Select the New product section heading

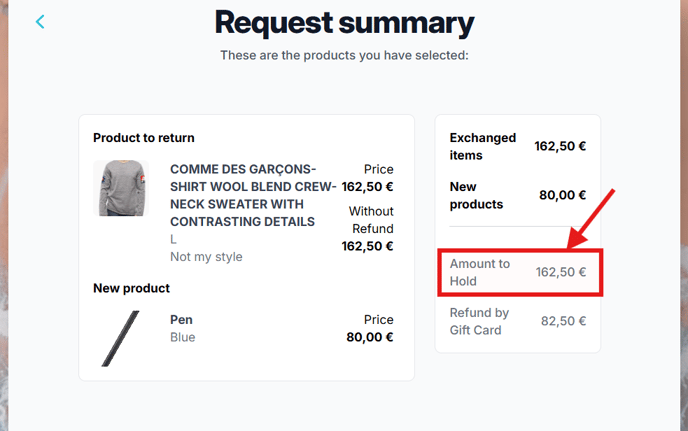(131, 288)
